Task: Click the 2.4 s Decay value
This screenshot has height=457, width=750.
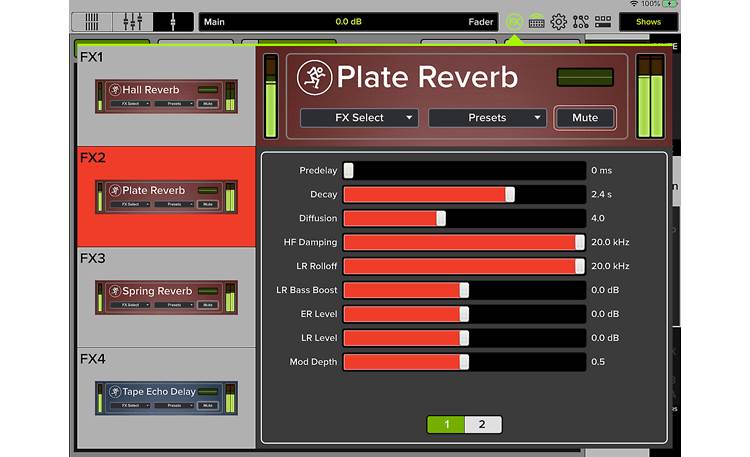Action: click(x=601, y=194)
